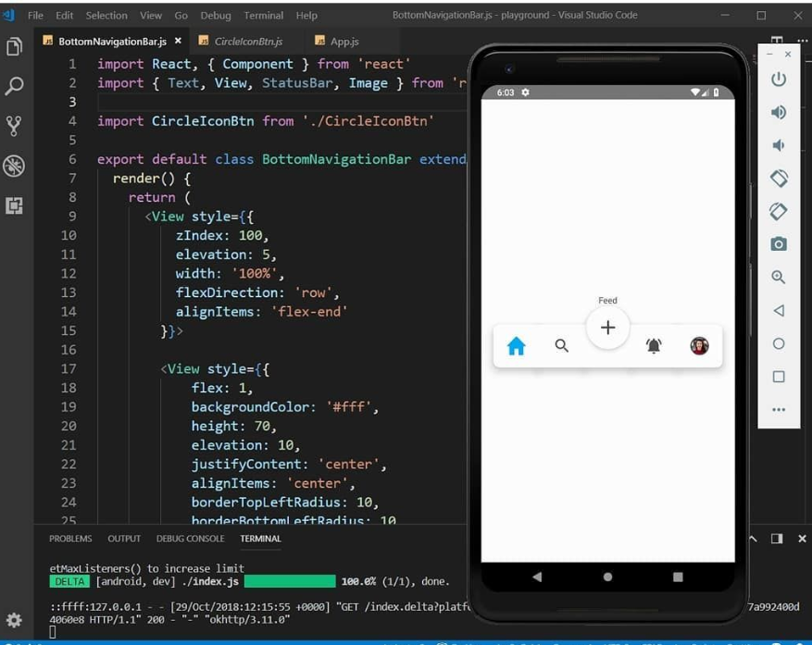The image size is (812, 645).
Task: Open the Extensions view
Action: (x=15, y=205)
